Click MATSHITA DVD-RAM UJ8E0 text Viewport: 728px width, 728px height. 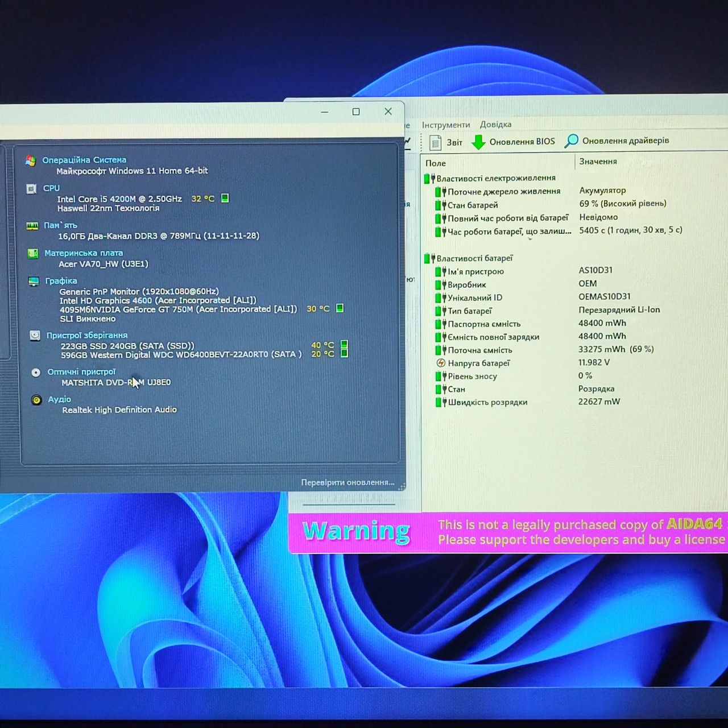pos(116,382)
